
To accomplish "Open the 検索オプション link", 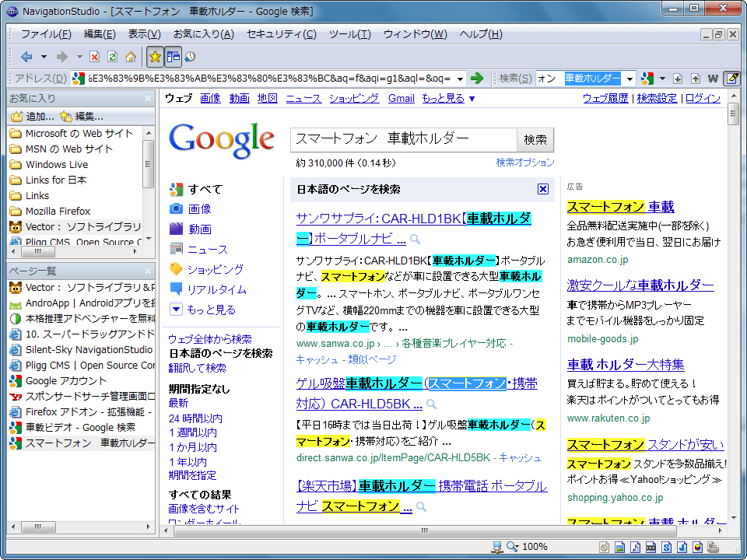I will click(525, 163).
